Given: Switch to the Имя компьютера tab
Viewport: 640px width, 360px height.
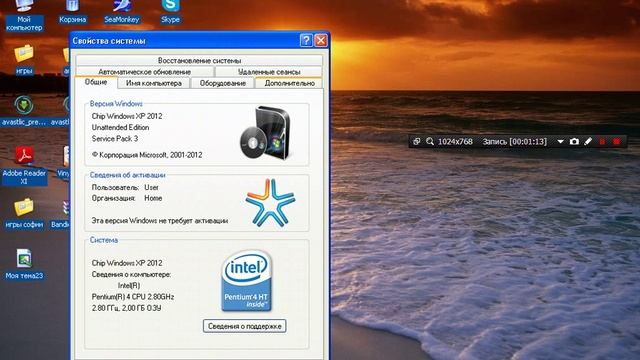Looking at the screenshot, I should [154, 83].
